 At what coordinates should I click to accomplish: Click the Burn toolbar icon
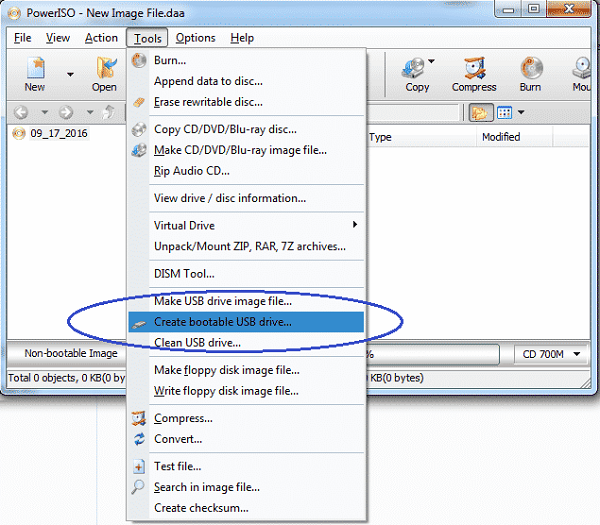pyautogui.click(x=530, y=74)
